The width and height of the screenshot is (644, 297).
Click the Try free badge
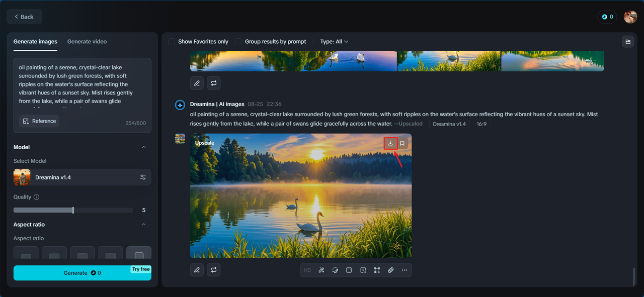(x=141, y=269)
